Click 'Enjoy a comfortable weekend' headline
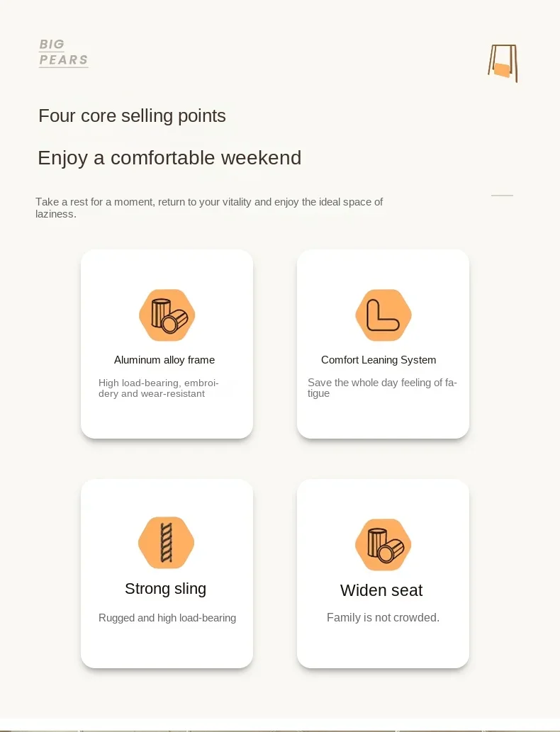560x732 pixels. click(x=169, y=158)
